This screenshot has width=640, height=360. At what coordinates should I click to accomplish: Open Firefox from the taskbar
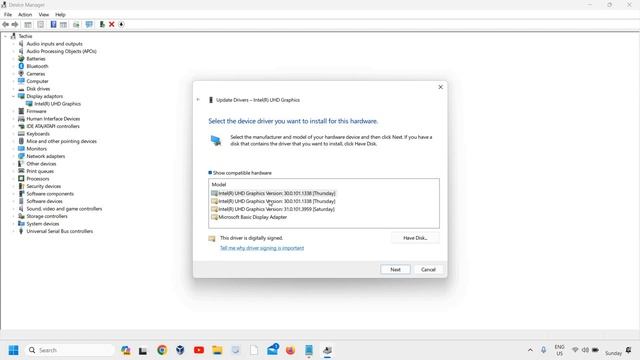click(x=290, y=350)
